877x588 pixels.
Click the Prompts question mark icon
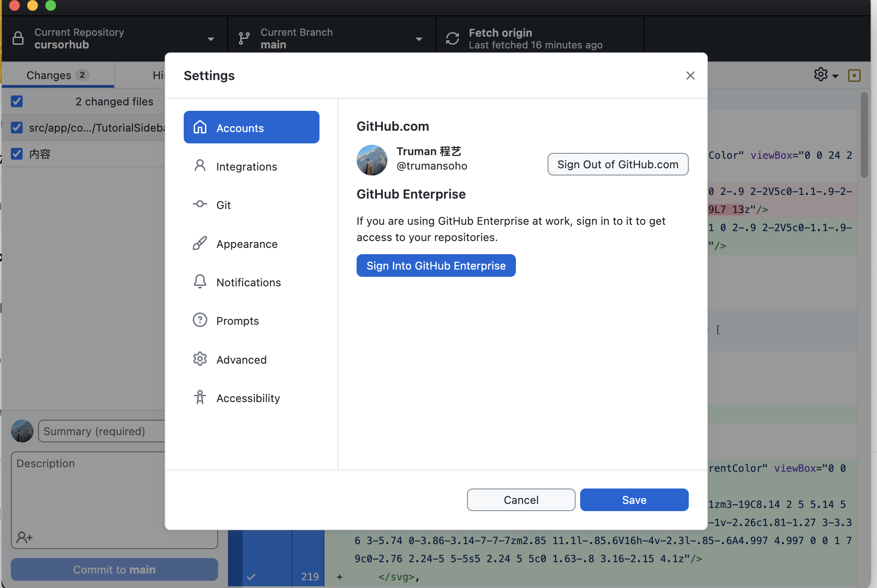(200, 320)
